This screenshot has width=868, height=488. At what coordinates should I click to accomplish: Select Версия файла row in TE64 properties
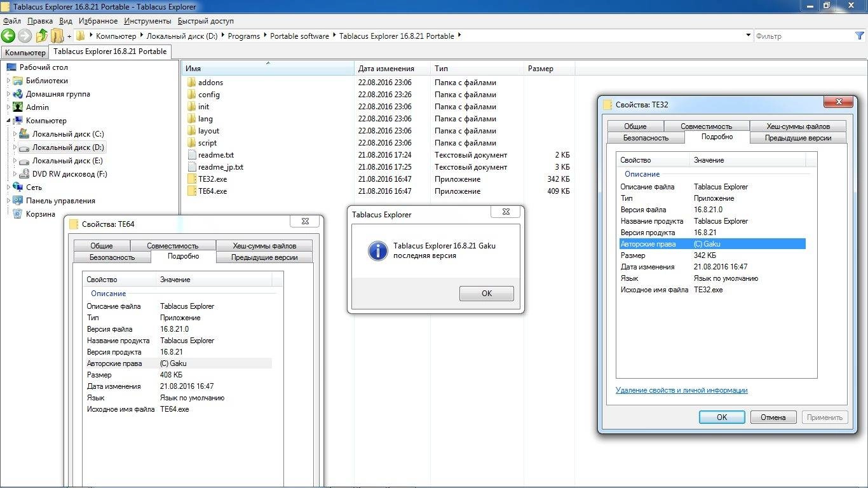[179, 329]
